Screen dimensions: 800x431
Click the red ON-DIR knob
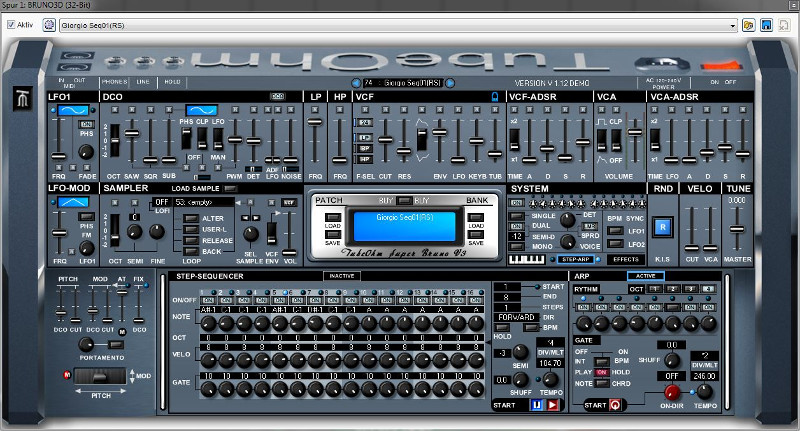coord(671,392)
